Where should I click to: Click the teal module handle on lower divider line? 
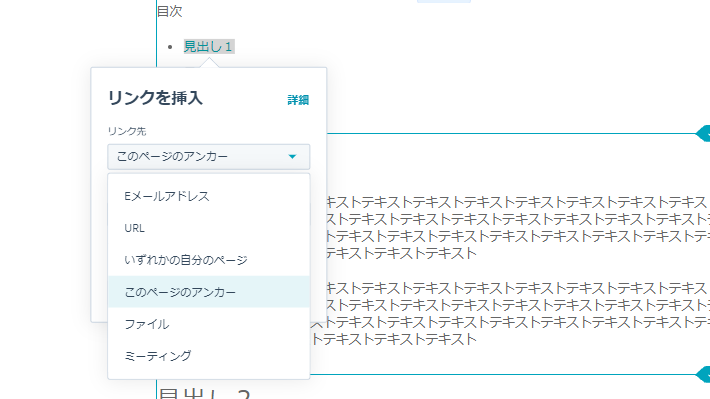click(703, 375)
